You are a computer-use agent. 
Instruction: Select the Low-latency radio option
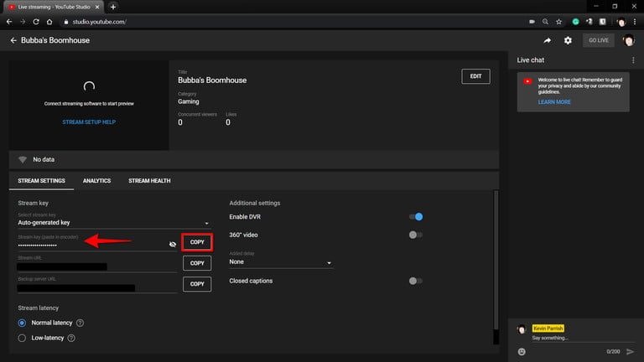click(x=23, y=339)
